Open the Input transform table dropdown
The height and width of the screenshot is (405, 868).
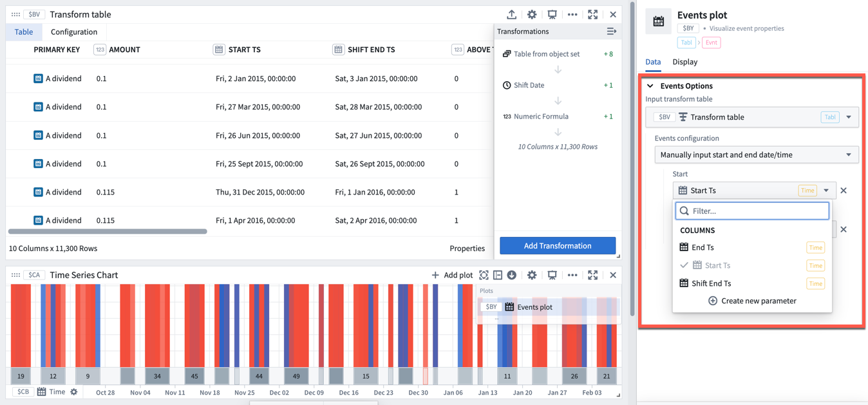click(x=752, y=117)
